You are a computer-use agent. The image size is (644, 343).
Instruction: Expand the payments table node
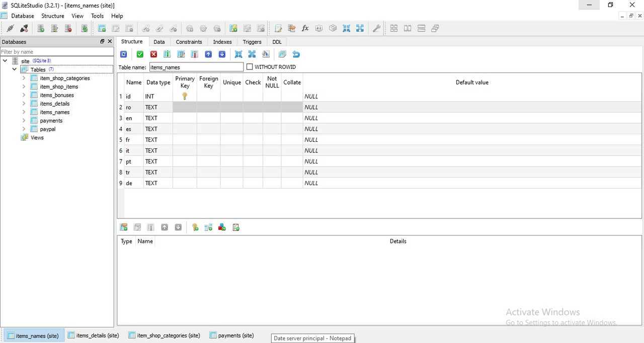tap(24, 121)
